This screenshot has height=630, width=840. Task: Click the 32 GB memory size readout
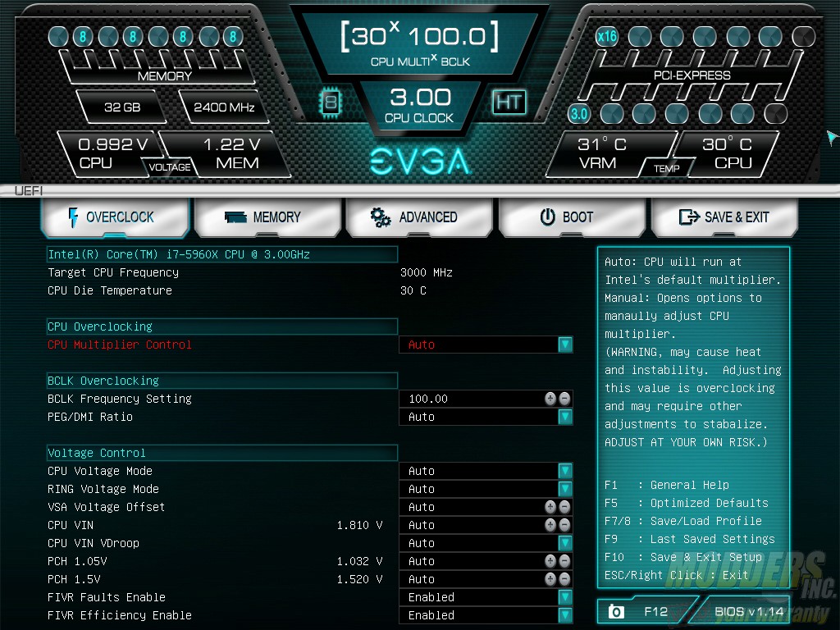click(122, 107)
